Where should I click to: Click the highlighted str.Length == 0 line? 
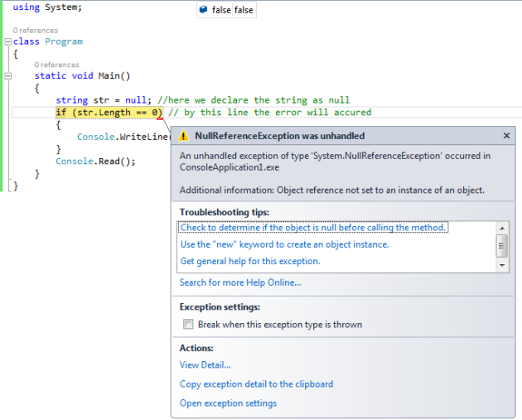[x=109, y=113]
